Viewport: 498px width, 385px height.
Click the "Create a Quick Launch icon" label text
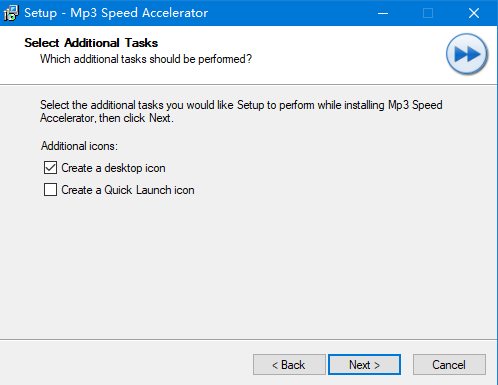128,190
